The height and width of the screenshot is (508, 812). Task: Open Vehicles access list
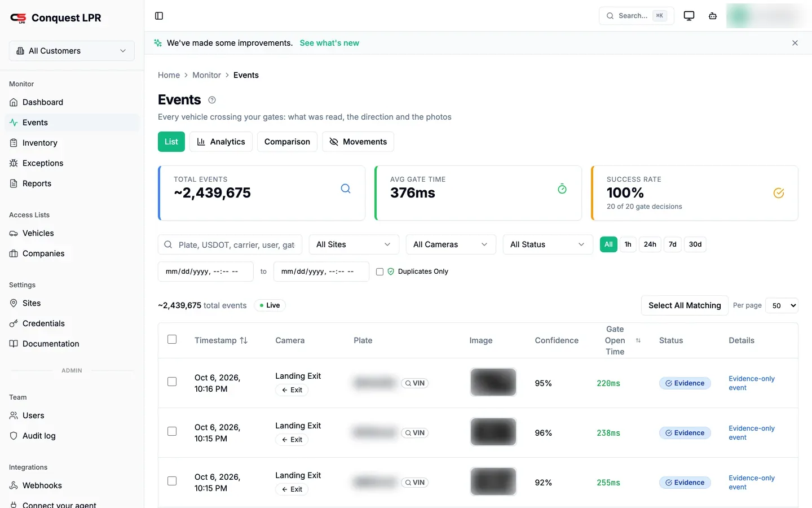coord(72,233)
